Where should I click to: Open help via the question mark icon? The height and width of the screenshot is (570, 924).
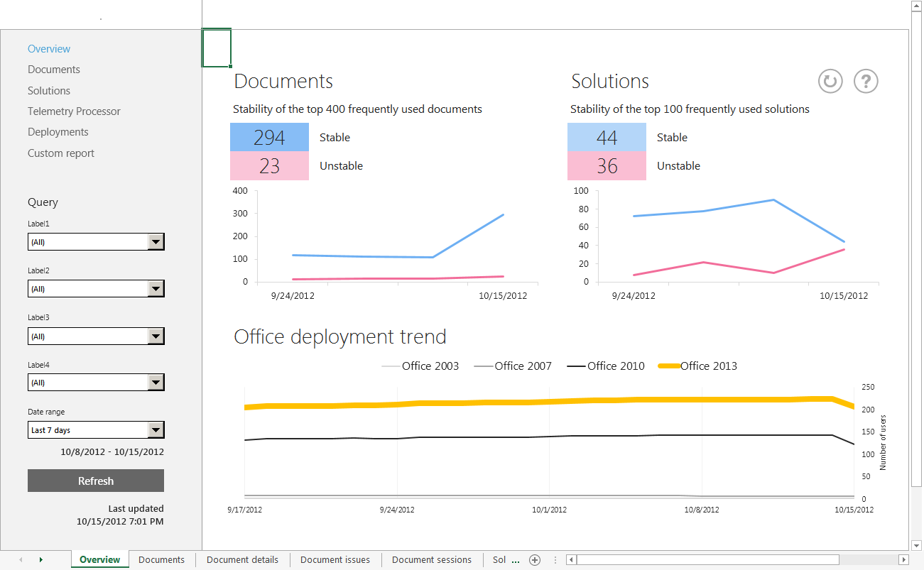(866, 81)
